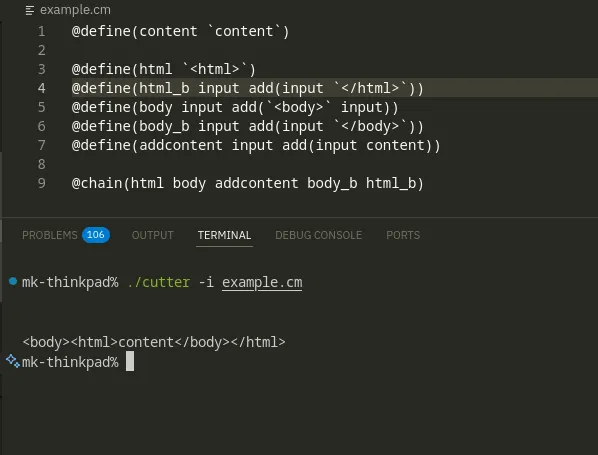
Task: Click the blue dot command status marker
Action: point(13,281)
